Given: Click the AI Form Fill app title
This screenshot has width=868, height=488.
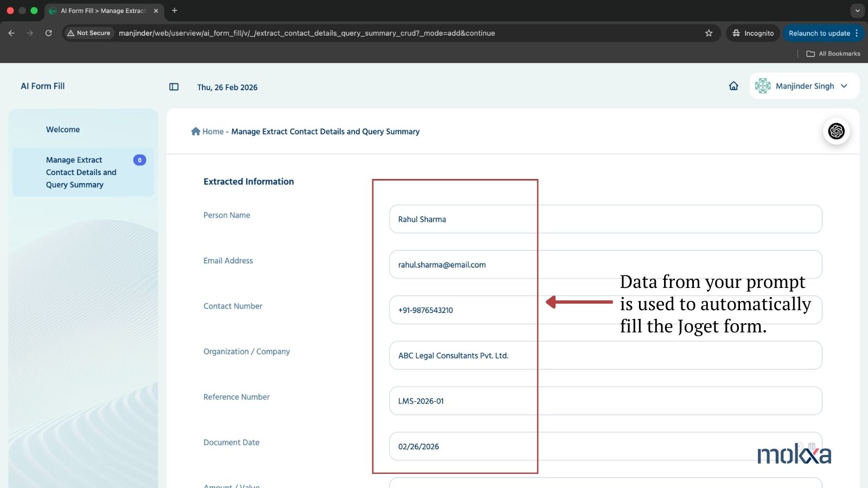Looking at the screenshot, I should (43, 86).
